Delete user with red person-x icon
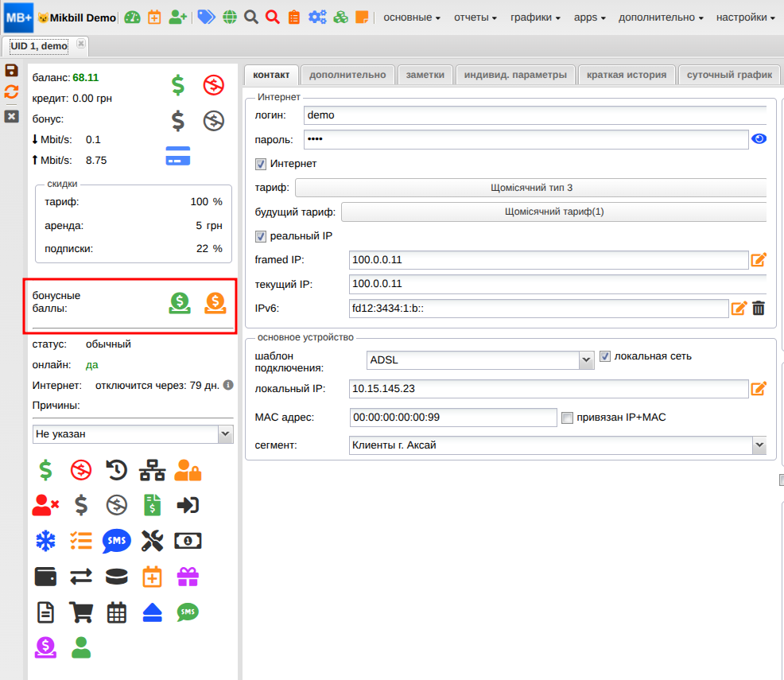 (45, 506)
